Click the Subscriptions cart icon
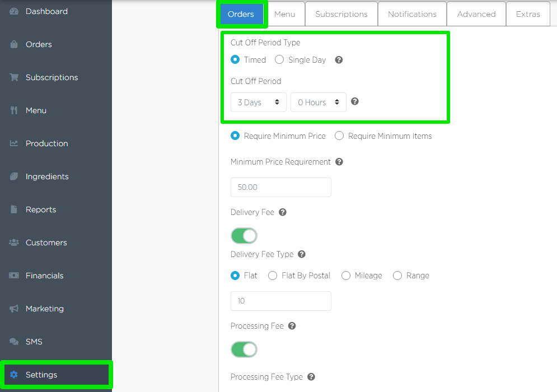This screenshot has width=557, height=392. [14, 77]
